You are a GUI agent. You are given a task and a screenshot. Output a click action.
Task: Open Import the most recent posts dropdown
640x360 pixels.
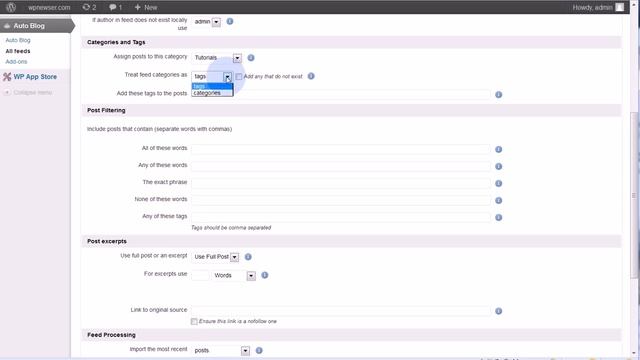(221, 351)
